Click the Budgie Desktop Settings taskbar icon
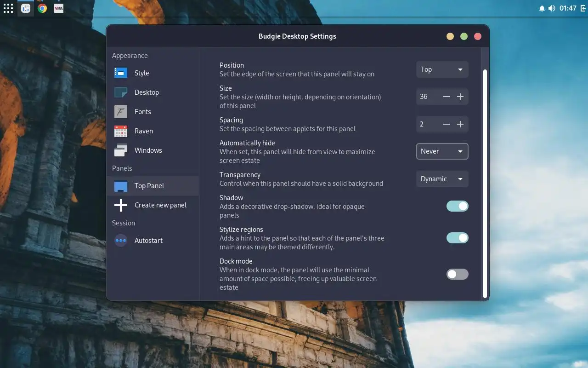 (x=26, y=8)
